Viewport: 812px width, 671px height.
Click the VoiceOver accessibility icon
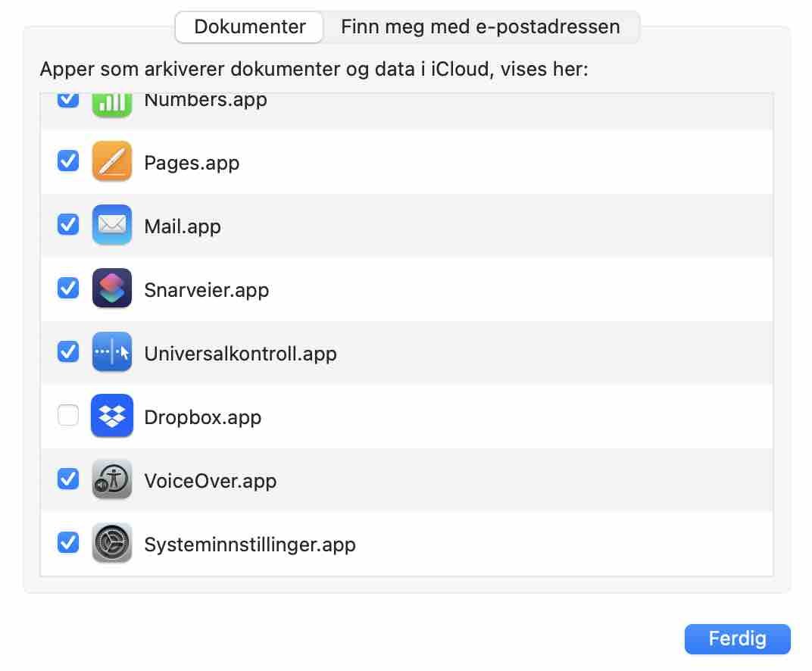(112, 479)
